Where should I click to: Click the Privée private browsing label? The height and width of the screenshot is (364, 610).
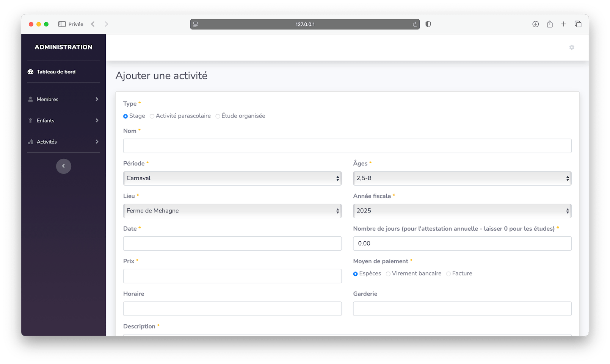tap(76, 24)
